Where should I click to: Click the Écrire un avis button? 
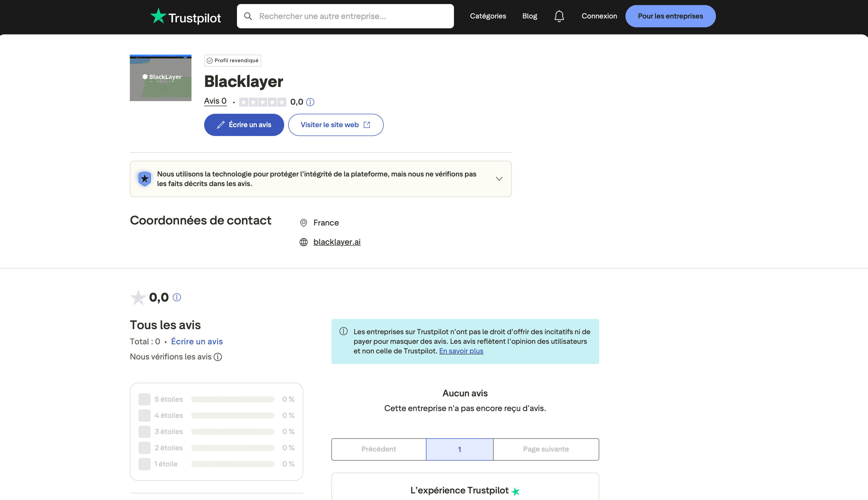pos(244,125)
